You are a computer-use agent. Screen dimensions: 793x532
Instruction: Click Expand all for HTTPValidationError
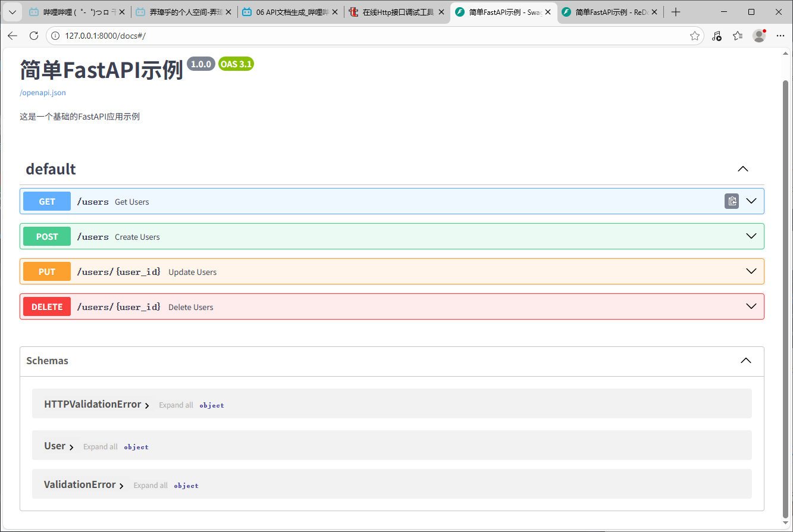pos(176,405)
